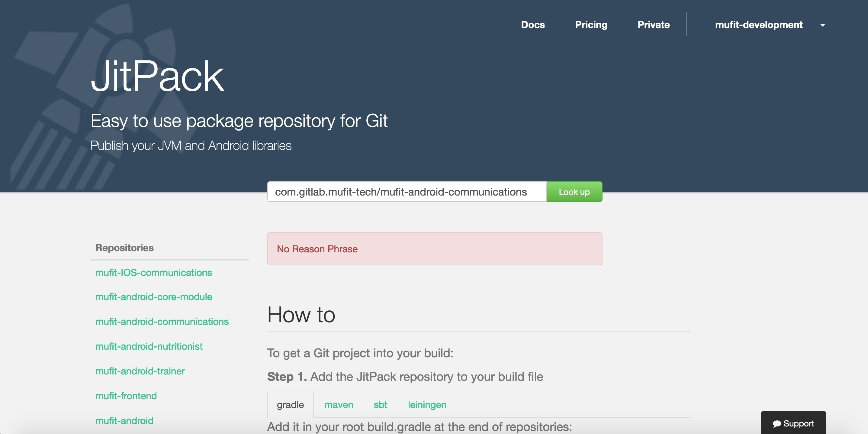Open mufit-android-communications in the sidebar
Screen dimensions: 868x434
tap(162, 322)
